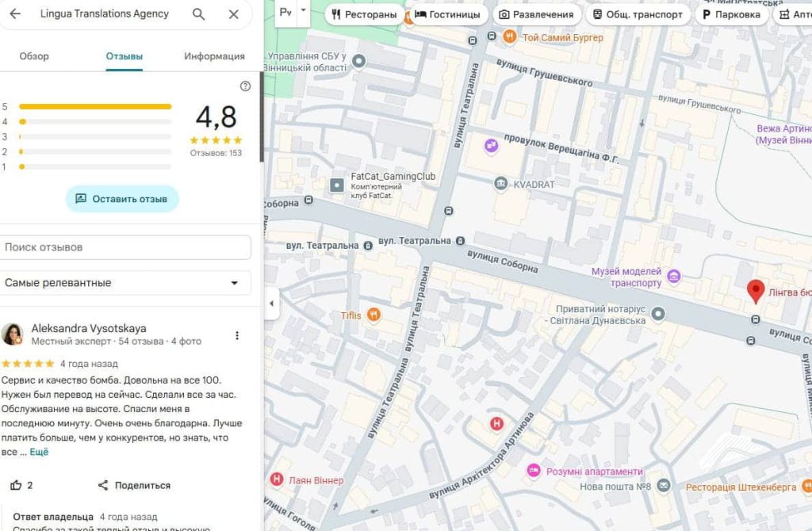Click the Розумні апартаменти hotel marker
Screen dimensions: 812x531
tap(534, 471)
